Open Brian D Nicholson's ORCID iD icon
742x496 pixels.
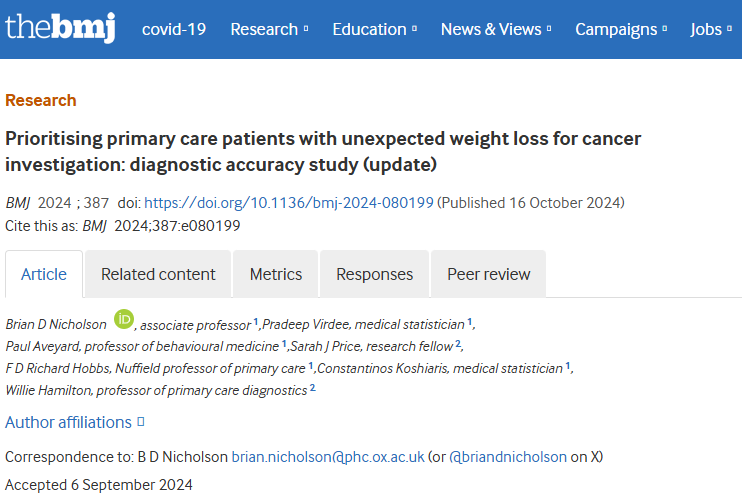click(124, 319)
